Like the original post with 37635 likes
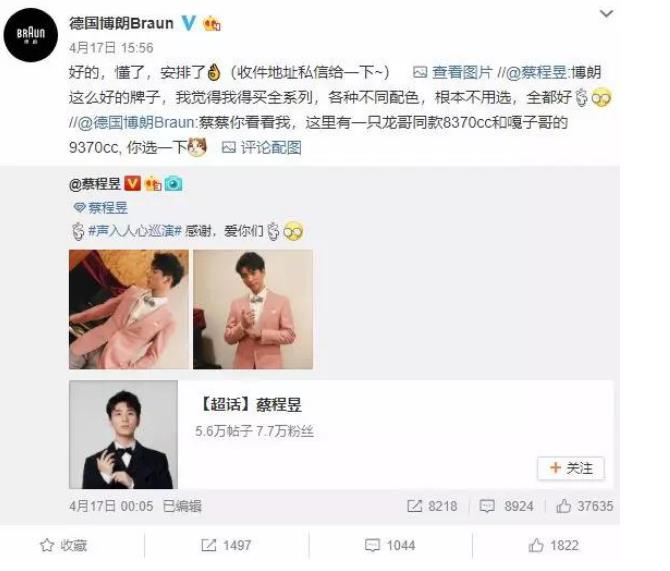The image size is (670, 571). (x=585, y=506)
